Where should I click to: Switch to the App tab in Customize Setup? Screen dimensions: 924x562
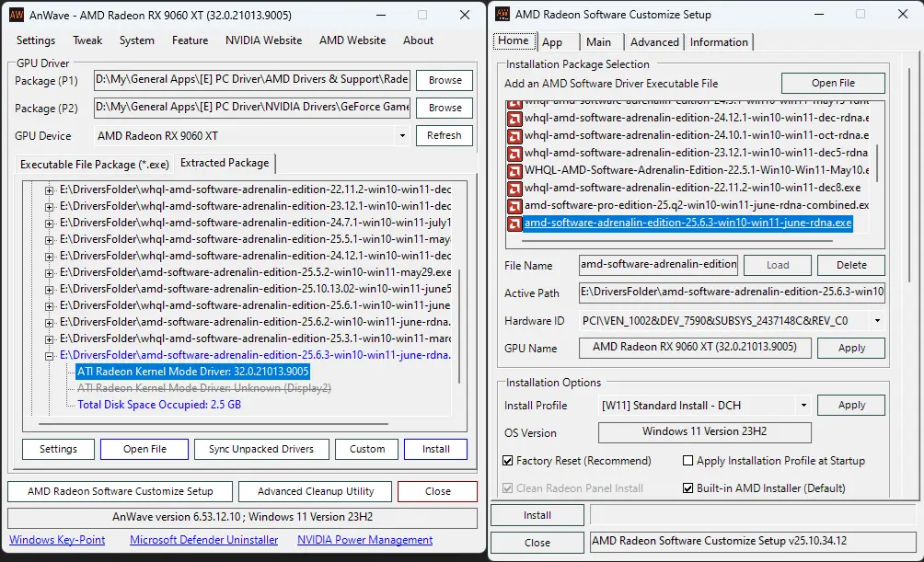(x=552, y=41)
